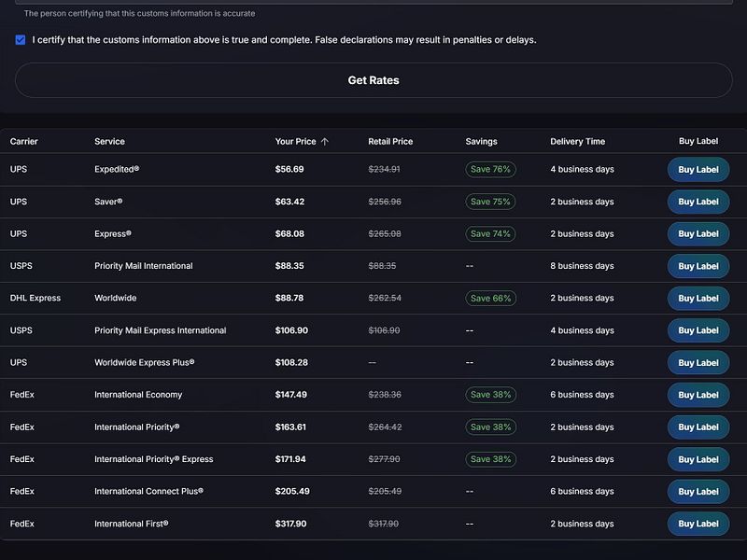
Task: Select the $317.90 your price cell
Action: [290, 524]
